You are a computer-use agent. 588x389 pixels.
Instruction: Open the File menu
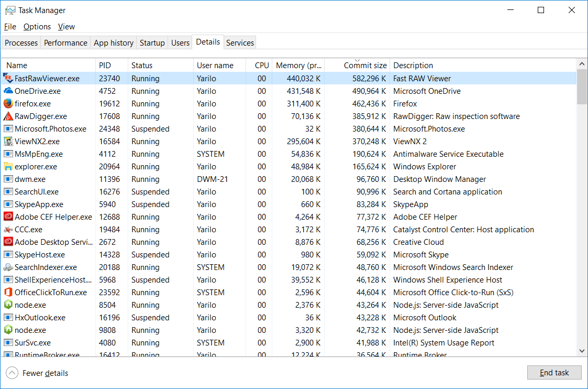(x=10, y=27)
